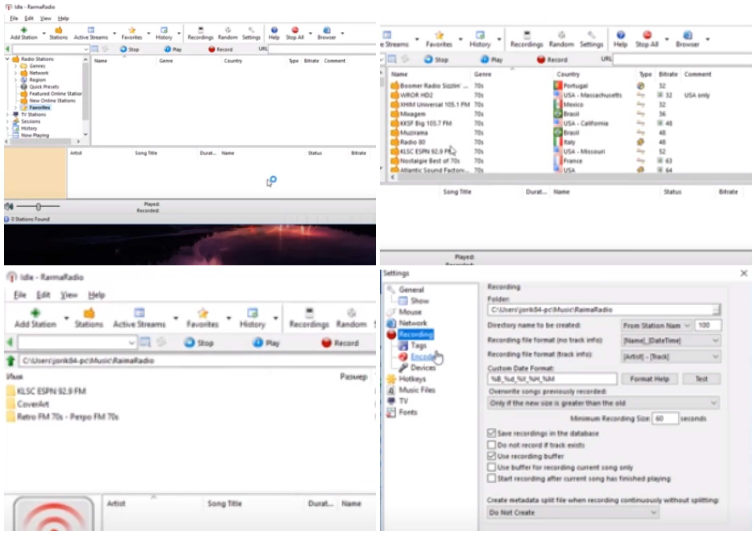Open Settings from the Radio Stations tree window toolbar
This screenshot has height=535, width=756.
coord(251,33)
